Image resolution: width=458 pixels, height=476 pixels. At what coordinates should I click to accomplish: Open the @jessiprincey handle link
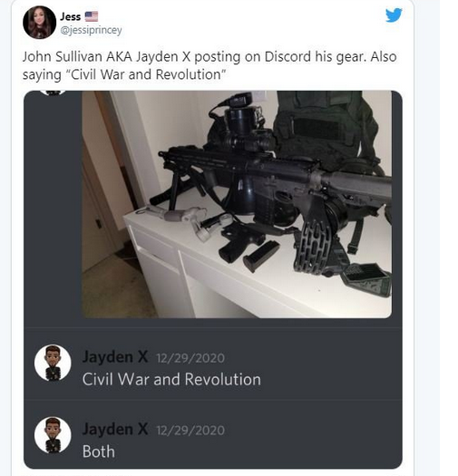(x=91, y=30)
